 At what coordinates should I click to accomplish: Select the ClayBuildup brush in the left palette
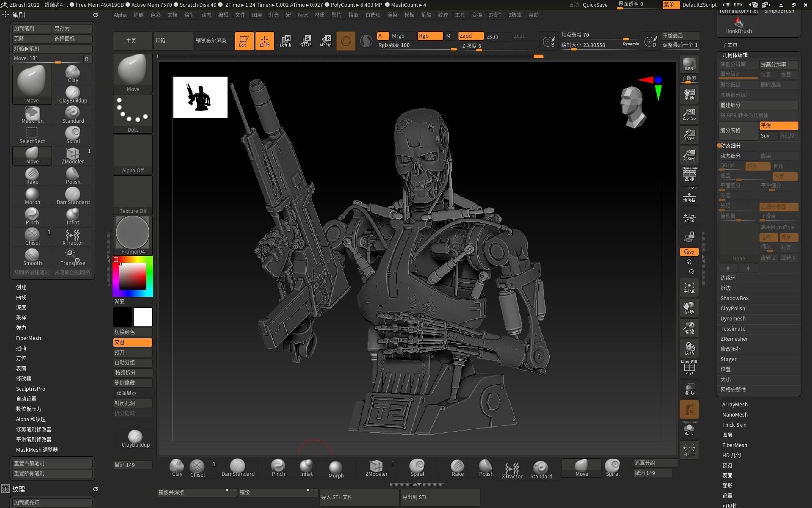tap(73, 95)
